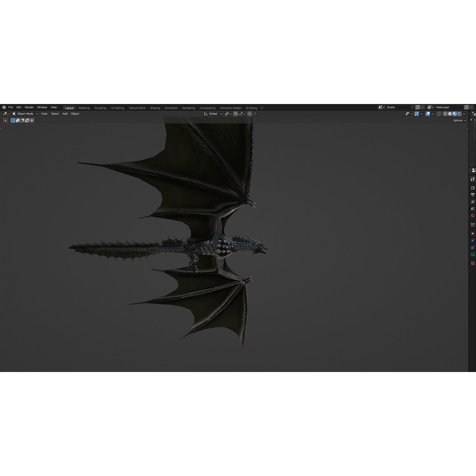Open the World properties tab

(472, 216)
